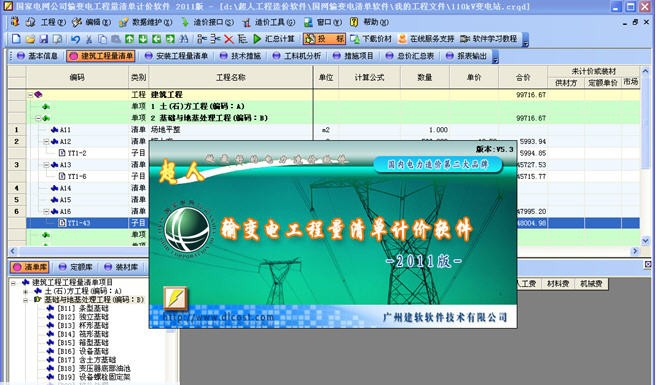The width and height of the screenshot is (656, 385).
Task: Click the toolbar overflow arrow after 软件学习教程
Action: (526, 41)
